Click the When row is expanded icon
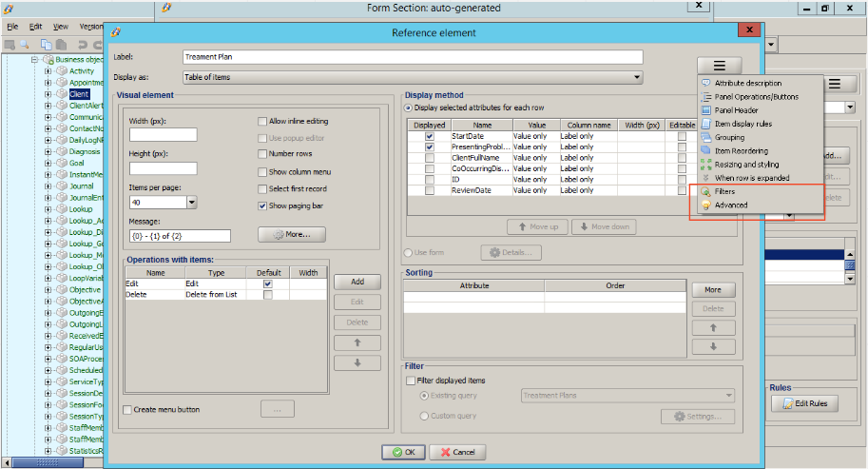 (705, 178)
